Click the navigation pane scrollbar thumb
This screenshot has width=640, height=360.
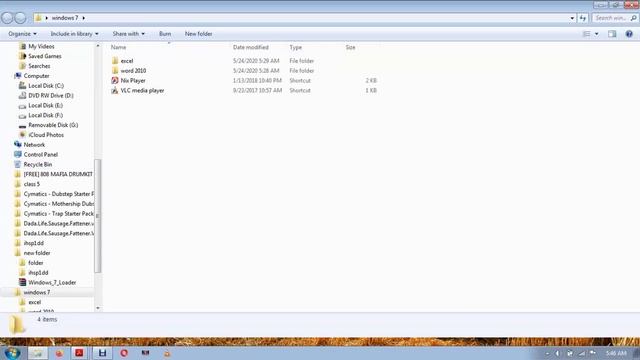98,216
